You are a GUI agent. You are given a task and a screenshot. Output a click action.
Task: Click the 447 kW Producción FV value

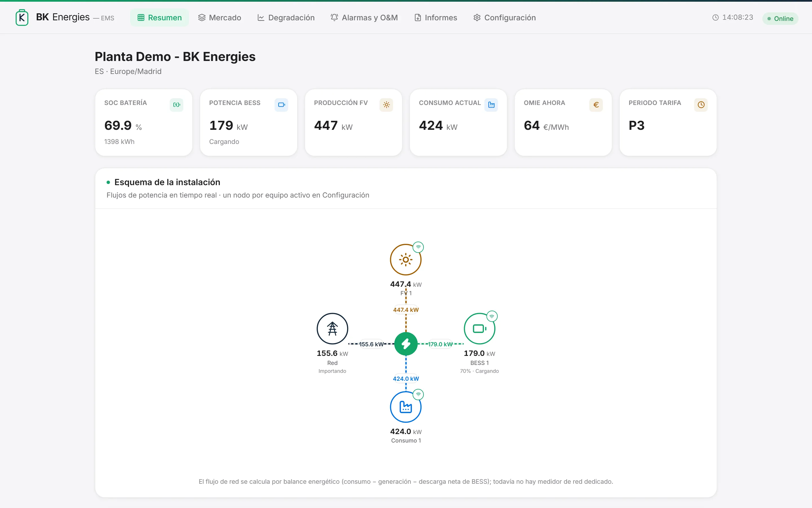coord(333,126)
